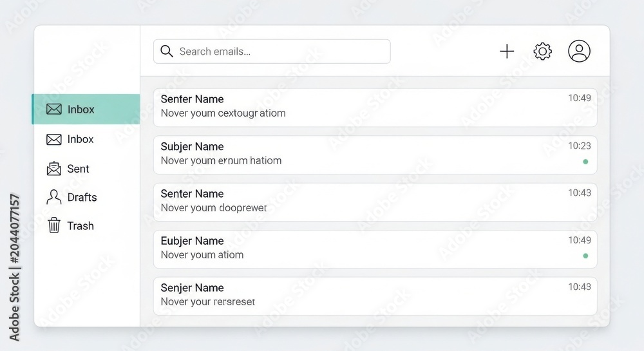
Task: Go to Drafts folder label
Action: click(x=82, y=198)
